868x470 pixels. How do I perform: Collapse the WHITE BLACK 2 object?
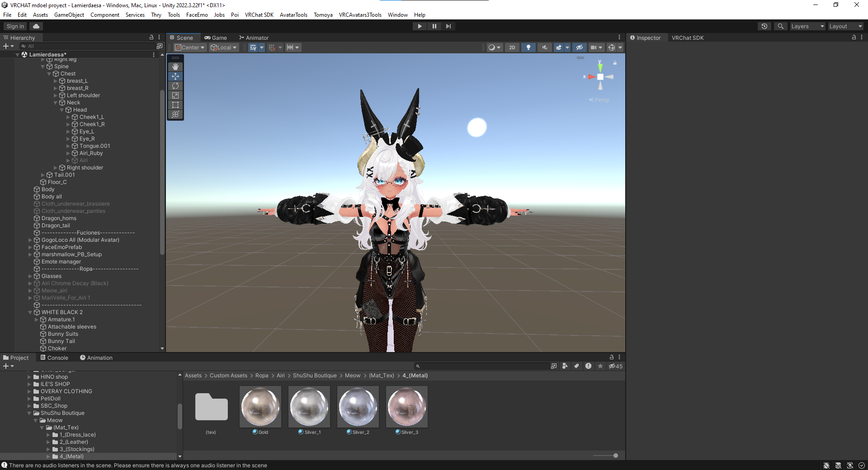pyautogui.click(x=30, y=312)
